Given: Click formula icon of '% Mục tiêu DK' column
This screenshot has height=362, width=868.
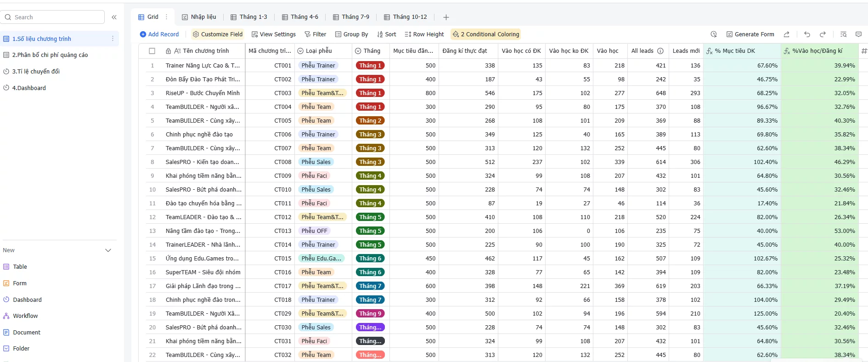Looking at the screenshot, I should (x=710, y=51).
